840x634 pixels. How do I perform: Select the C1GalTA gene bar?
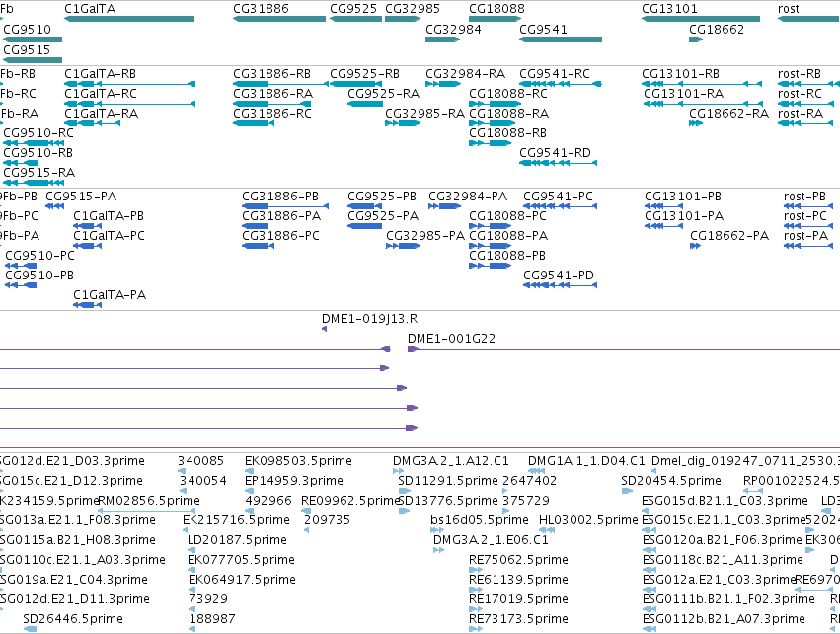[129, 19]
